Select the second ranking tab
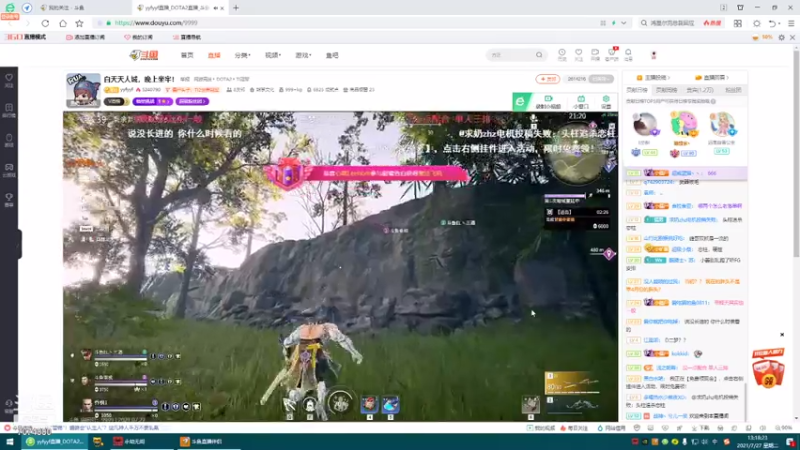Viewport: 800px width, 450px height. tap(666, 90)
